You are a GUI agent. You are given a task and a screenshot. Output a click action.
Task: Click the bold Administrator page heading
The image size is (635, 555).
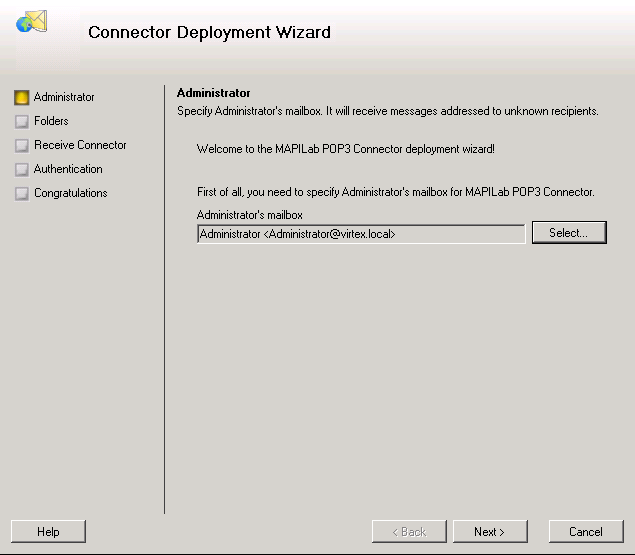click(213, 93)
